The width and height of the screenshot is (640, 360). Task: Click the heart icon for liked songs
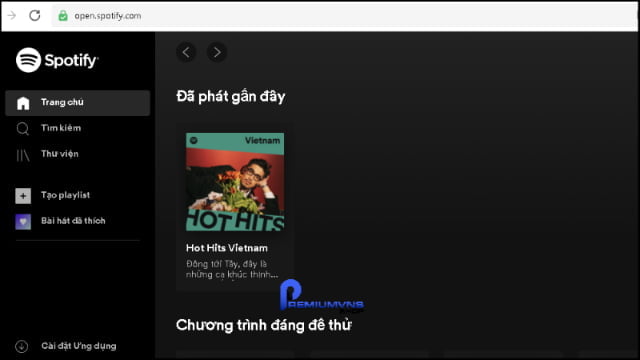pos(23,222)
